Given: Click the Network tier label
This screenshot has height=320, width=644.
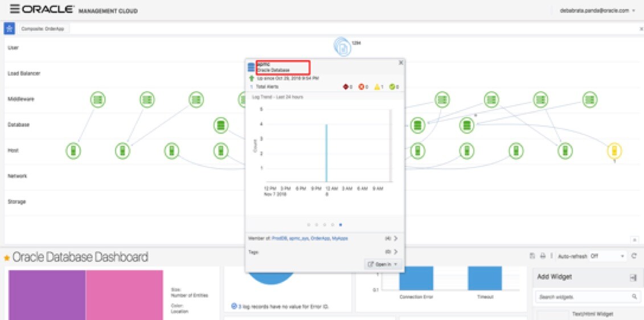Looking at the screenshot, I should point(17,176).
